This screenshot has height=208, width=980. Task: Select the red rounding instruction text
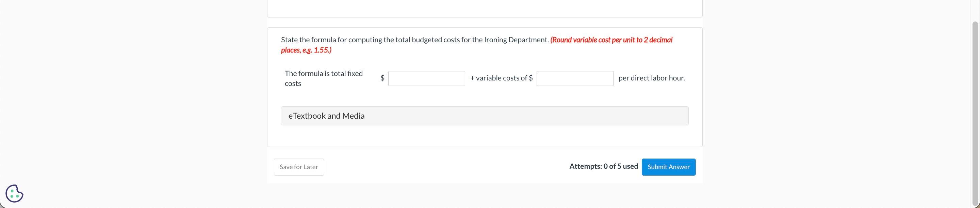click(611, 39)
